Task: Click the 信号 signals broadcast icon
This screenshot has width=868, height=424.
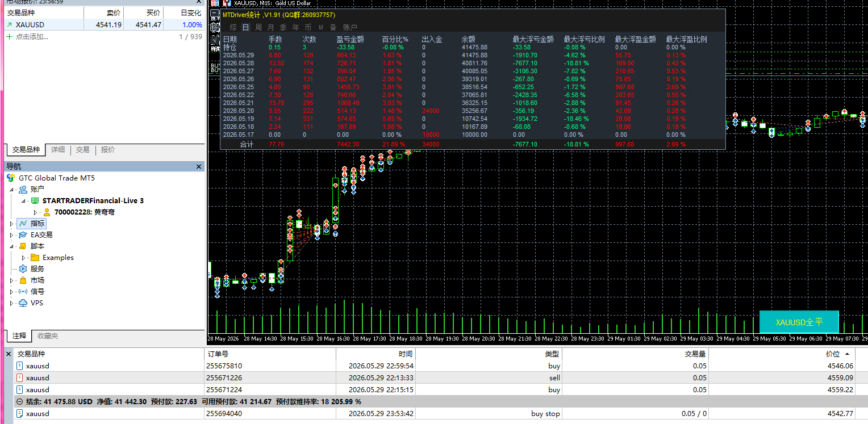Action: click(23, 292)
